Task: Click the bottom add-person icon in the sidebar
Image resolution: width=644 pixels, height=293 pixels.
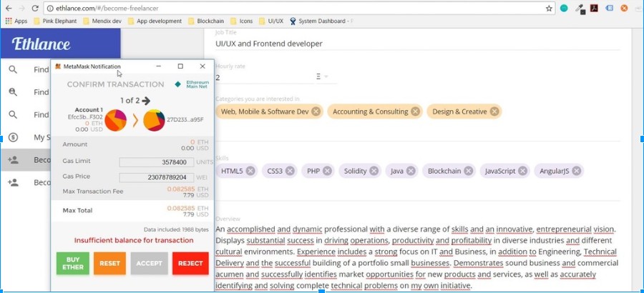Action: [x=13, y=183]
